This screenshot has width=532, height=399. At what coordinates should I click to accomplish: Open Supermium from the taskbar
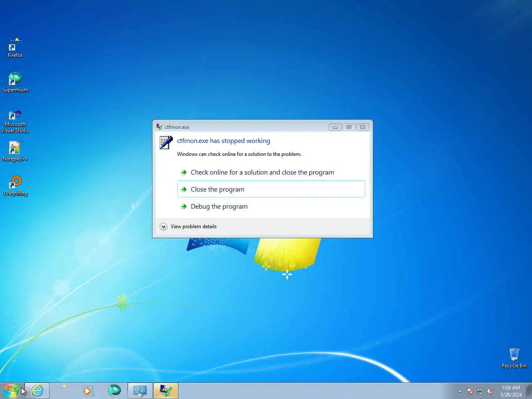(x=114, y=391)
